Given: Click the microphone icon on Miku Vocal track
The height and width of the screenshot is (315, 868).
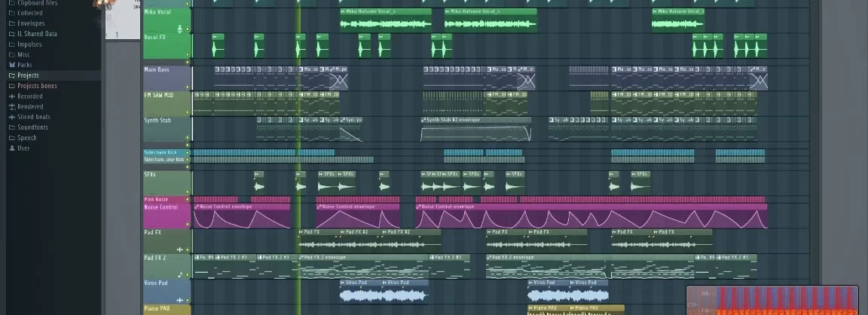Looking at the screenshot, I should point(179,29).
